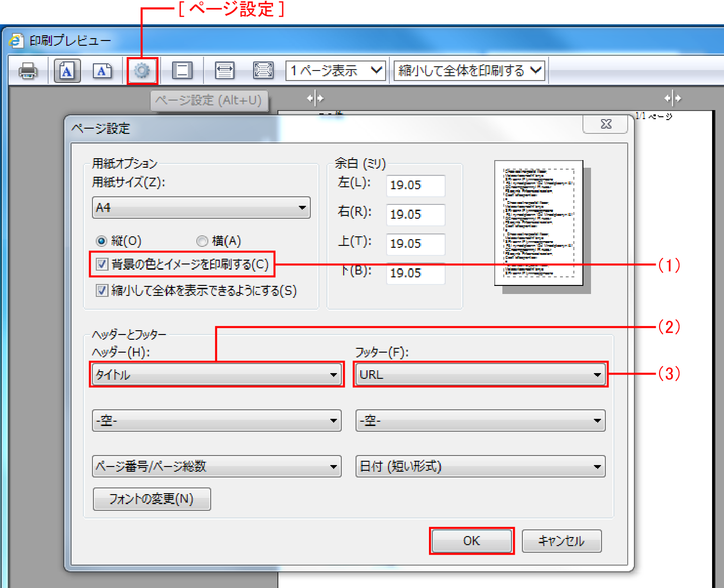This screenshot has width=724, height=588.
Task: Select portrait orientation toolbar icon
Action: pyautogui.click(x=67, y=71)
